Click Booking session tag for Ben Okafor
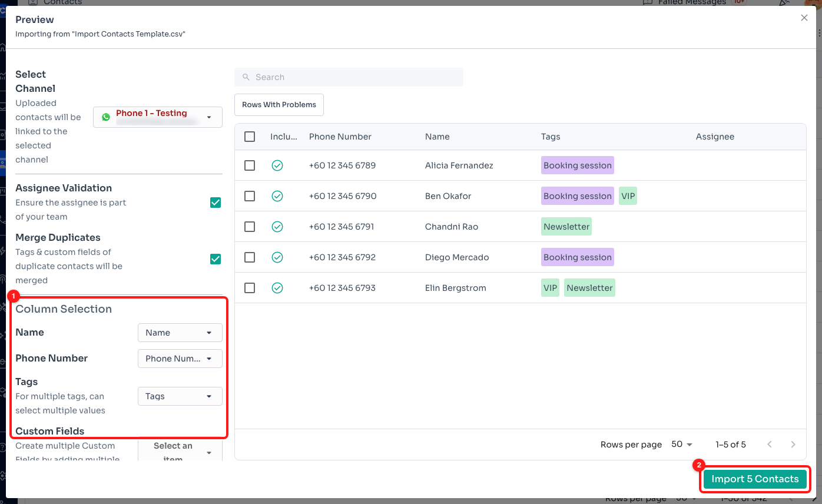822x504 pixels. point(578,196)
